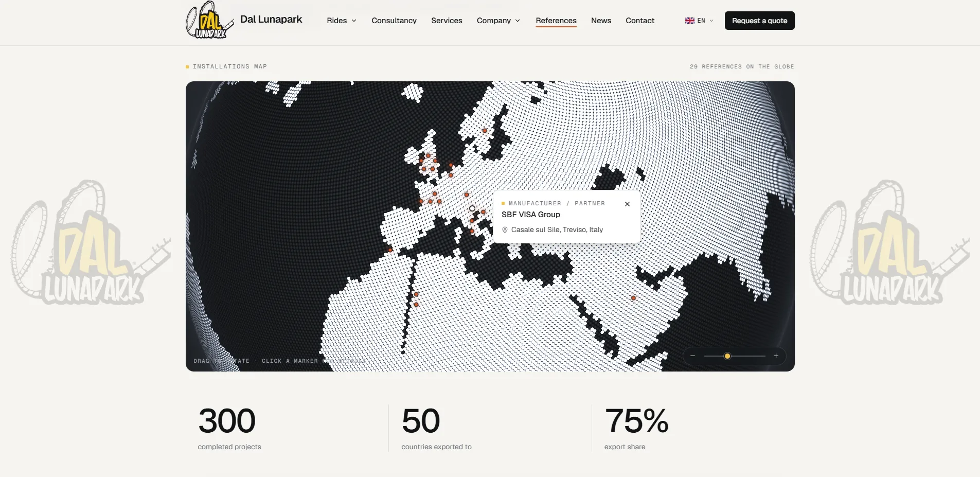The width and height of the screenshot is (980, 477).
Task: Navigate to the Contact page
Action: [640, 21]
